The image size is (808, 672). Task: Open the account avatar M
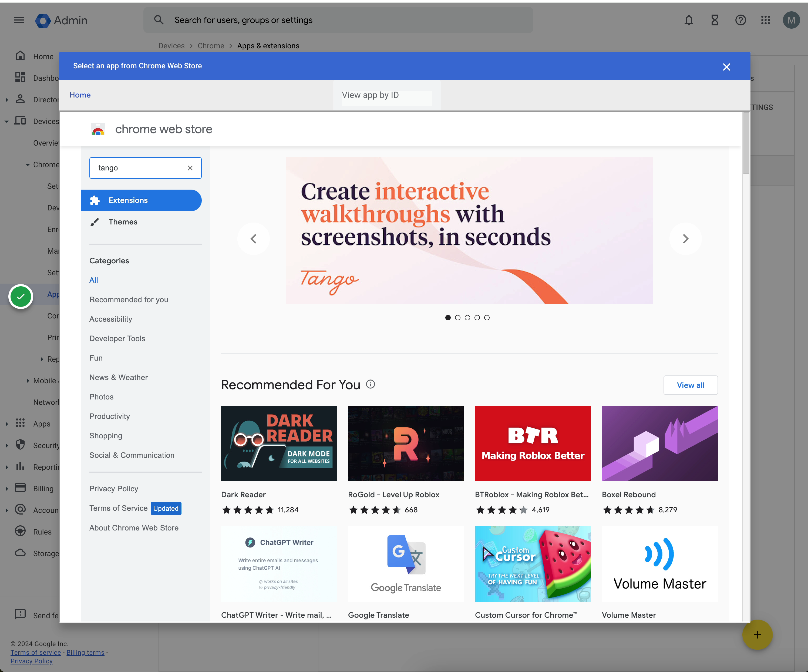point(791,20)
